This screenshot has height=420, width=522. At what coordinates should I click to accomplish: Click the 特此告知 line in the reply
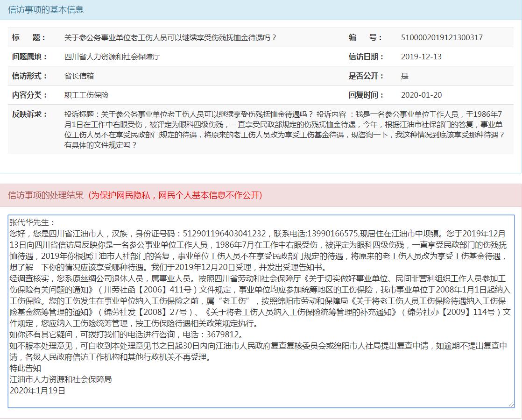tap(25, 368)
